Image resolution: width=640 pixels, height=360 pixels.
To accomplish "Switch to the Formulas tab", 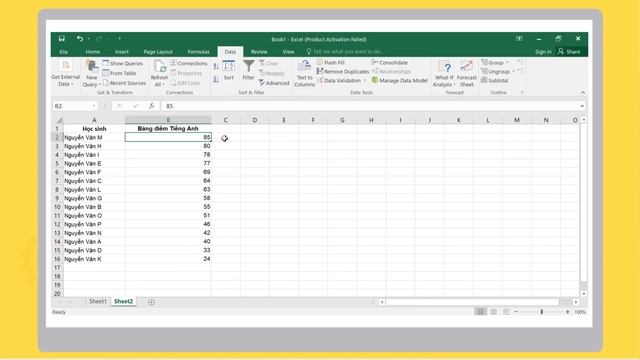I will [x=198, y=52].
